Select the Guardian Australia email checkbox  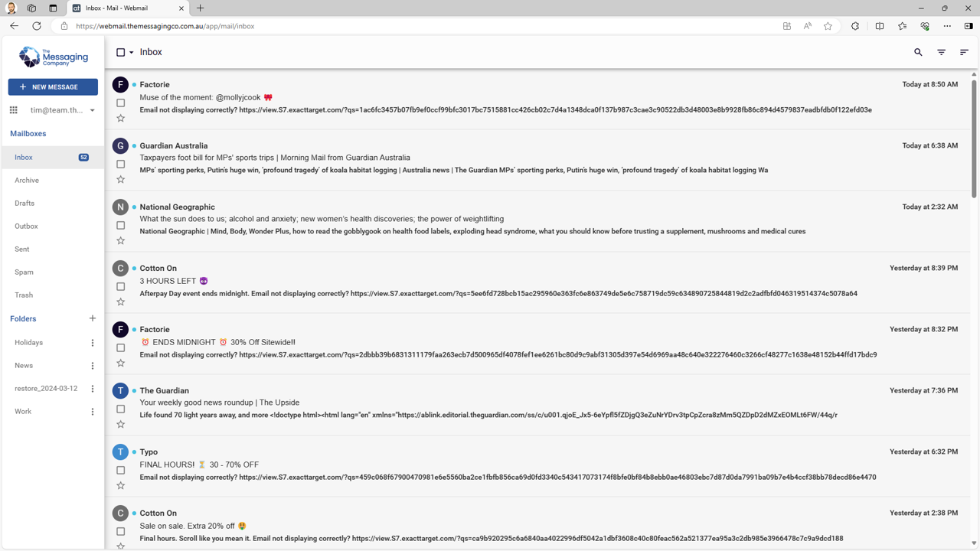120,164
